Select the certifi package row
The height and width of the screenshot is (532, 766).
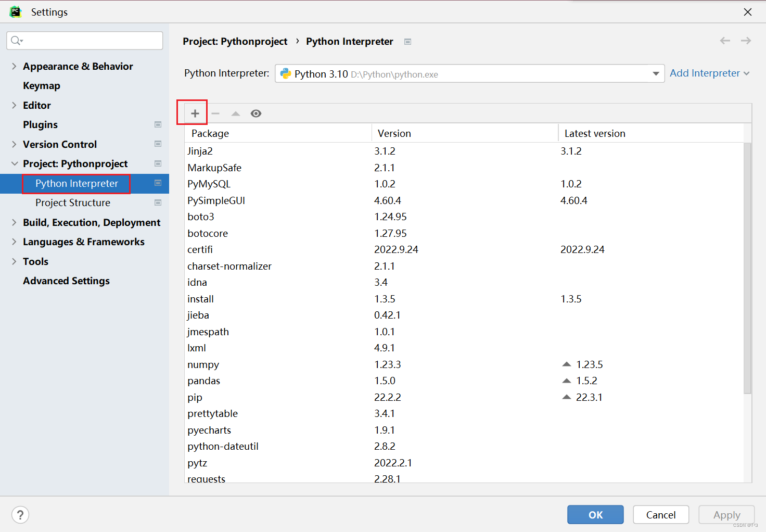464,249
